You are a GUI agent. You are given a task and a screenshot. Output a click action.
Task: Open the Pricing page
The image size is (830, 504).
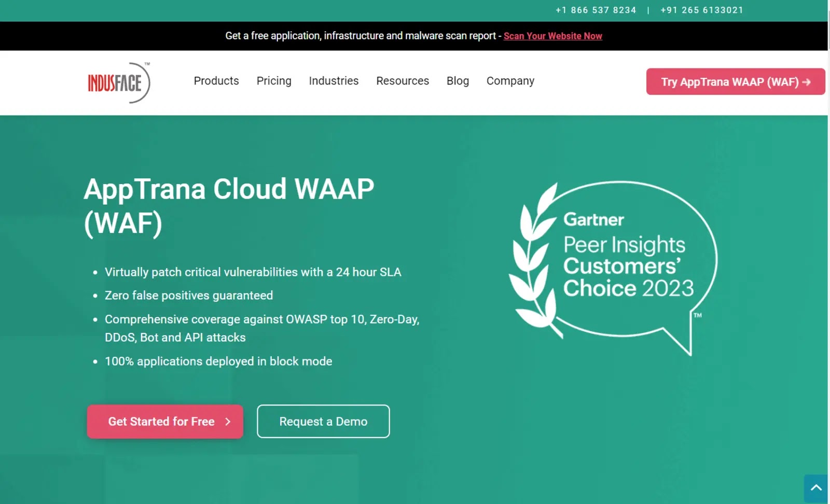tap(274, 81)
